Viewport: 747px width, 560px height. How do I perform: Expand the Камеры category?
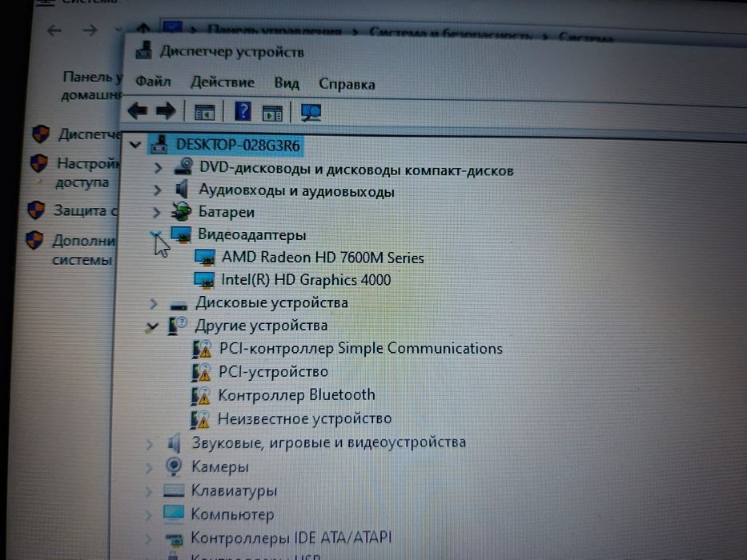149,468
